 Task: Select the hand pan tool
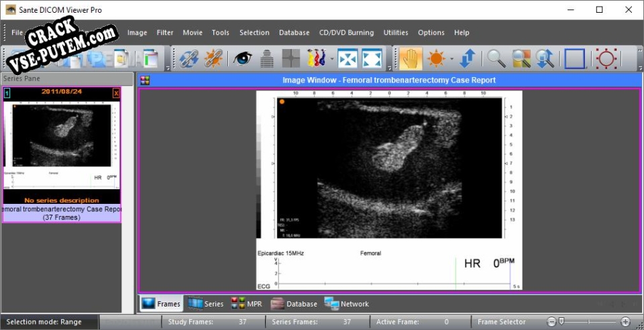[411, 59]
